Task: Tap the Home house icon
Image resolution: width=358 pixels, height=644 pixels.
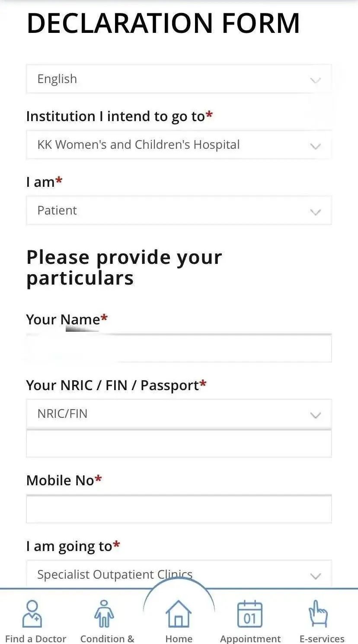Action: (179, 613)
